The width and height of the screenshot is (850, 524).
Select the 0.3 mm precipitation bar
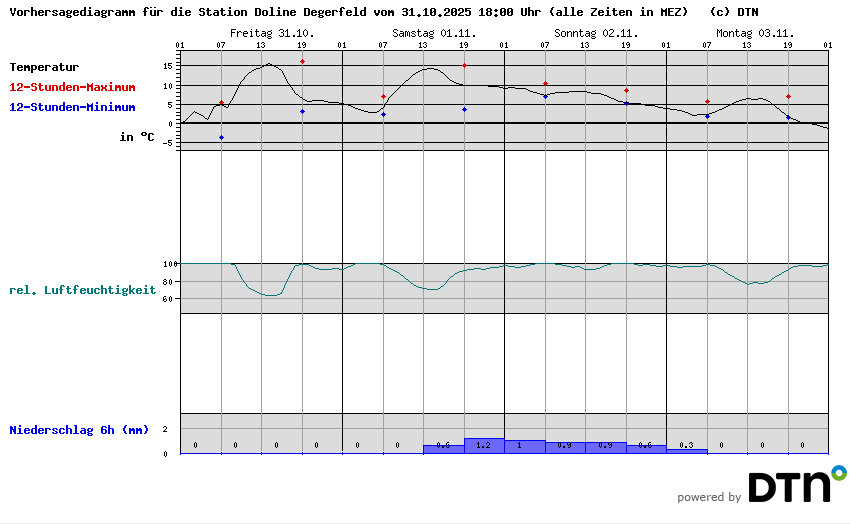click(x=686, y=450)
